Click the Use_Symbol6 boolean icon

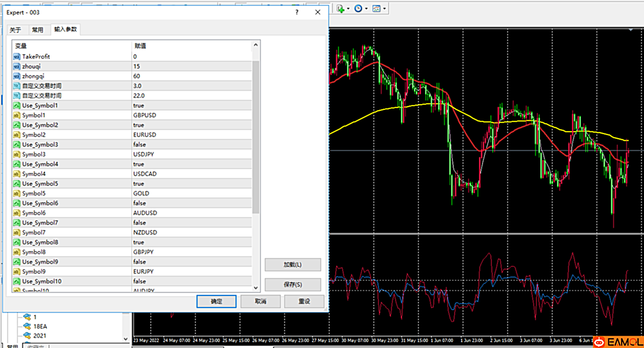(x=17, y=203)
